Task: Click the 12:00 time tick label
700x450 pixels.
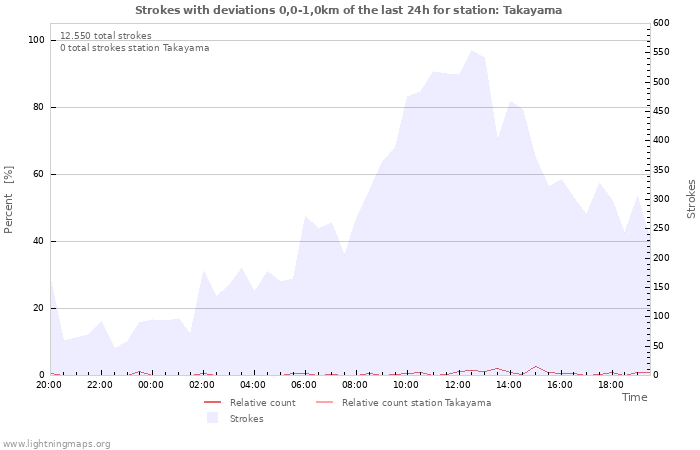Action: point(458,384)
